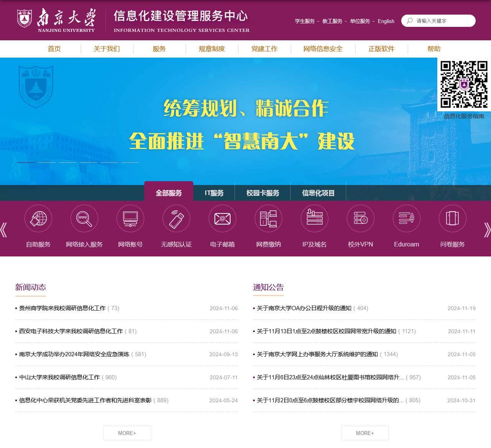The width and height of the screenshot is (491, 448).
Task: Switch to the 信息化项目 tab
Action: (318, 193)
